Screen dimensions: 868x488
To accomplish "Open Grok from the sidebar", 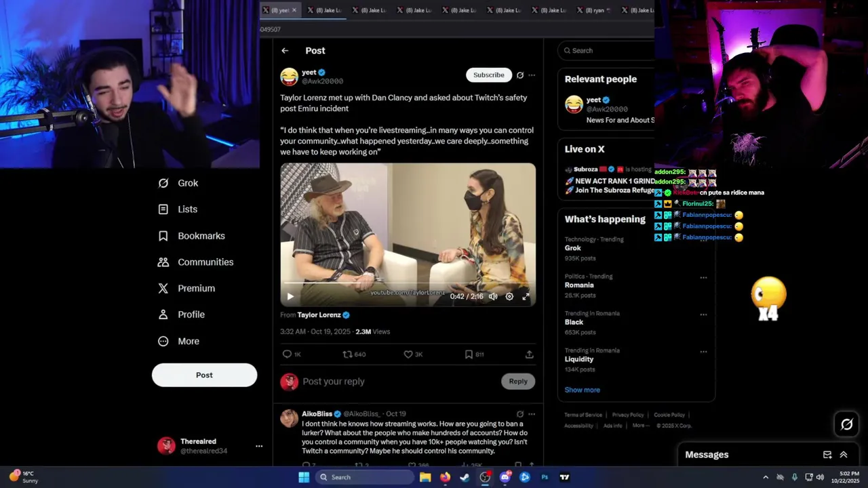I will click(x=178, y=183).
